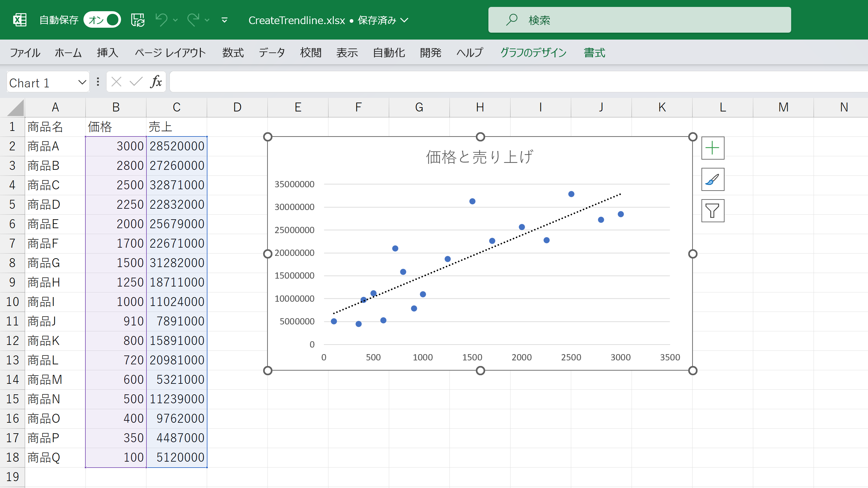
Task: Click the formula cancel X icon
Action: pos(116,82)
